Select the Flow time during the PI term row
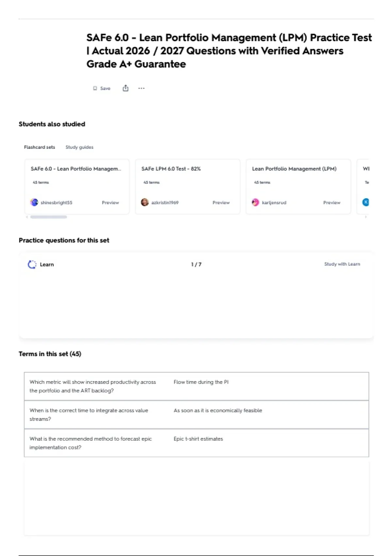392x556 pixels. [196, 386]
